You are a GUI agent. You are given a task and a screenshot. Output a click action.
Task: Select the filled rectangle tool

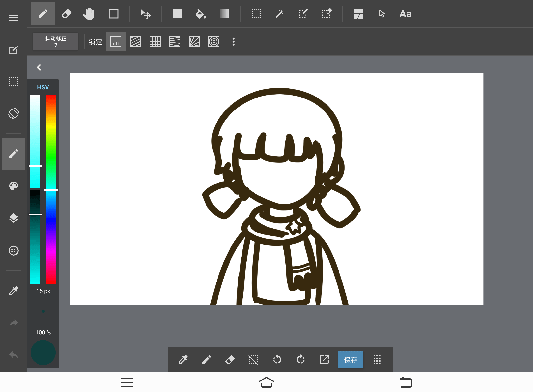click(x=177, y=14)
